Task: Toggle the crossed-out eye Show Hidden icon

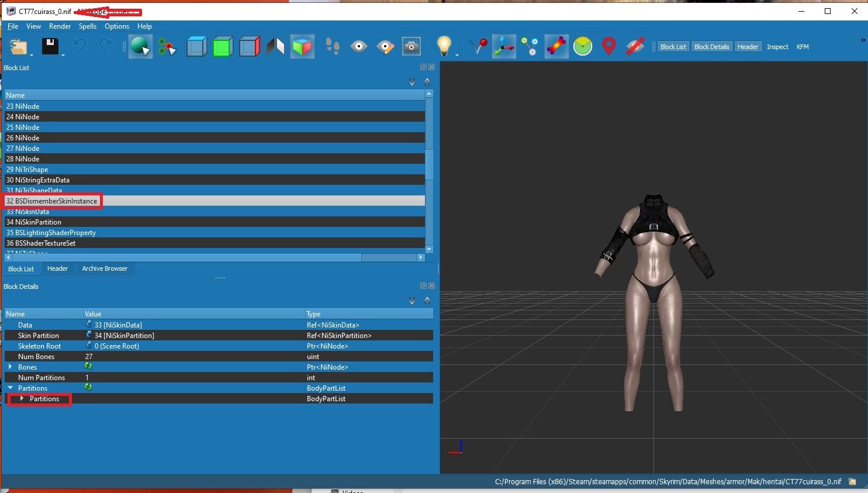Action: (x=635, y=47)
